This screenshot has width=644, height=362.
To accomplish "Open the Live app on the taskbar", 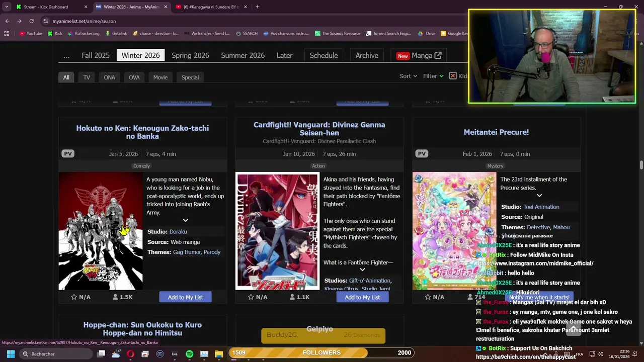I will click(175, 354).
